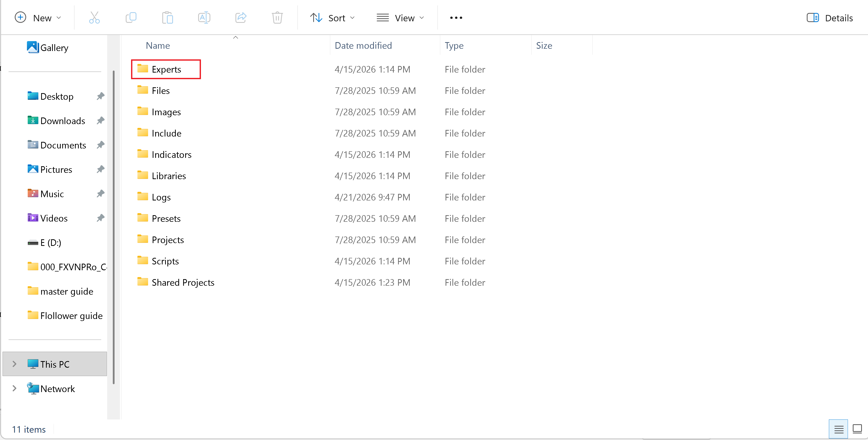This screenshot has width=868, height=440.
Task: Go to Downloads in sidebar
Action: tap(56, 121)
